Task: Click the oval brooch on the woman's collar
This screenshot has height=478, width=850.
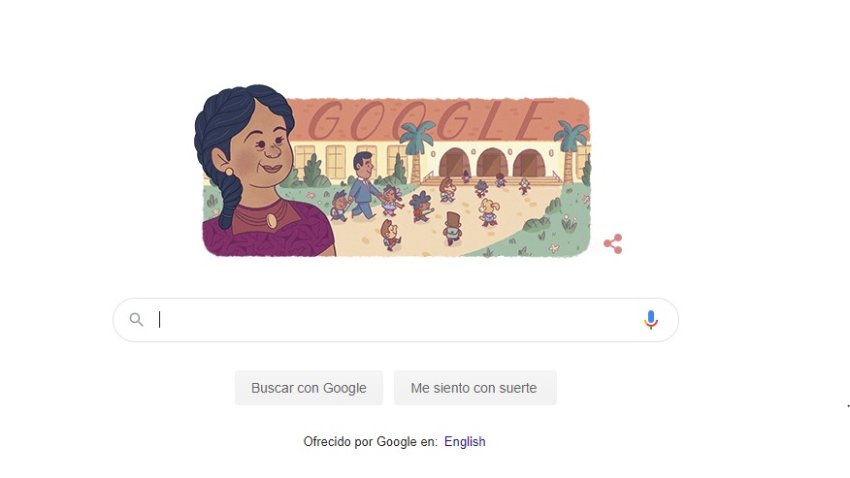Action: pos(271,221)
